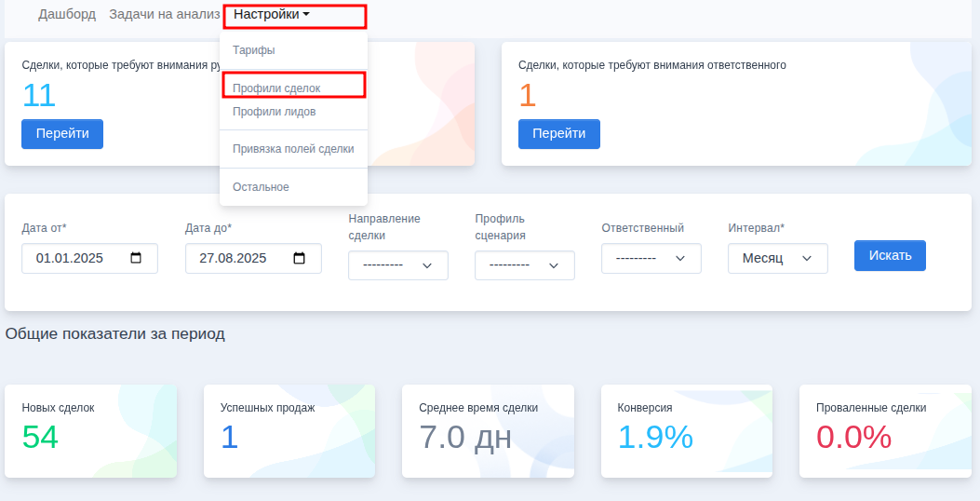Click Перейти under responsible-person deals card

click(x=558, y=134)
